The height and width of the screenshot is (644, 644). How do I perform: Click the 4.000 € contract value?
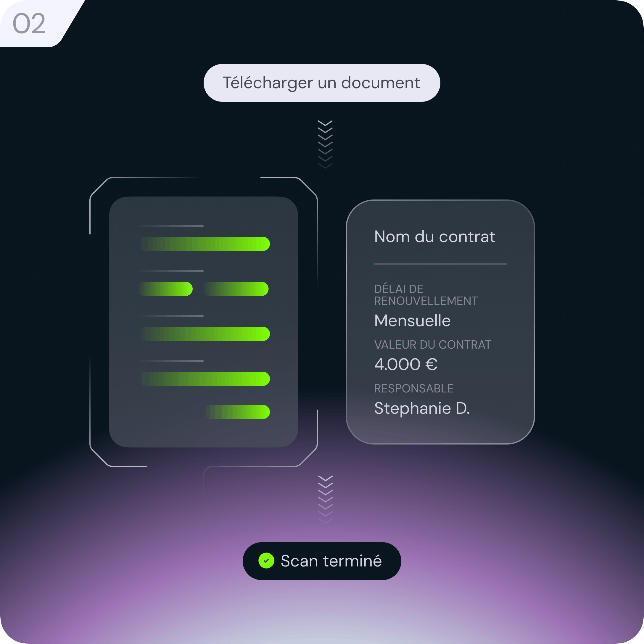(x=406, y=364)
